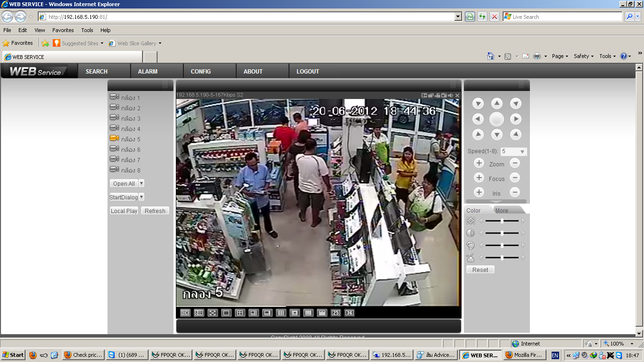The width and height of the screenshot is (644, 362).
Task: Open the PTZ Speed(1-8) dropdown
Action: click(x=513, y=152)
